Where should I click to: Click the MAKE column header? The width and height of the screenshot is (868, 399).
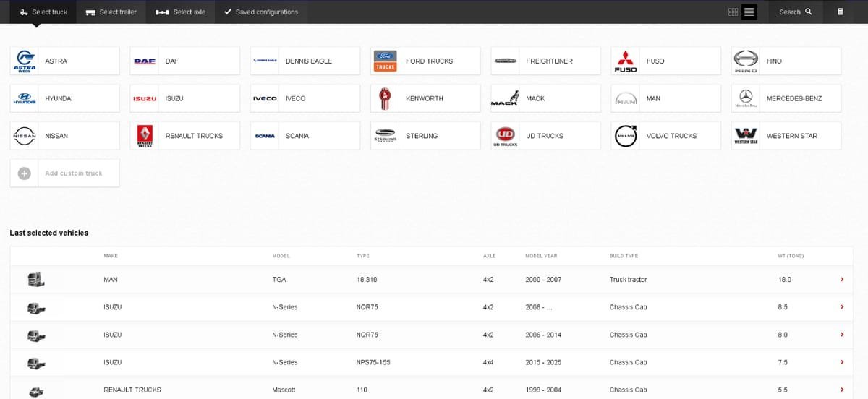(x=111, y=256)
